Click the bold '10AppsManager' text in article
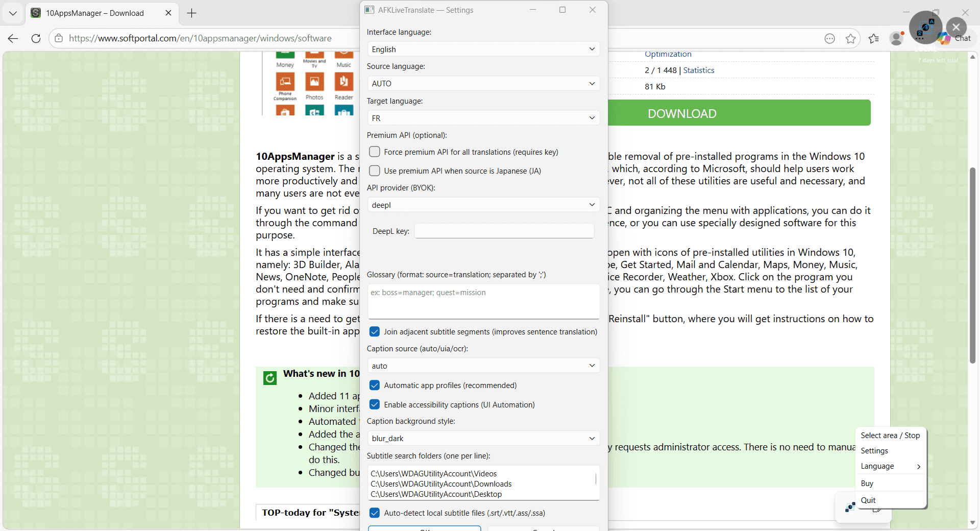The image size is (980, 531). pyautogui.click(x=296, y=157)
